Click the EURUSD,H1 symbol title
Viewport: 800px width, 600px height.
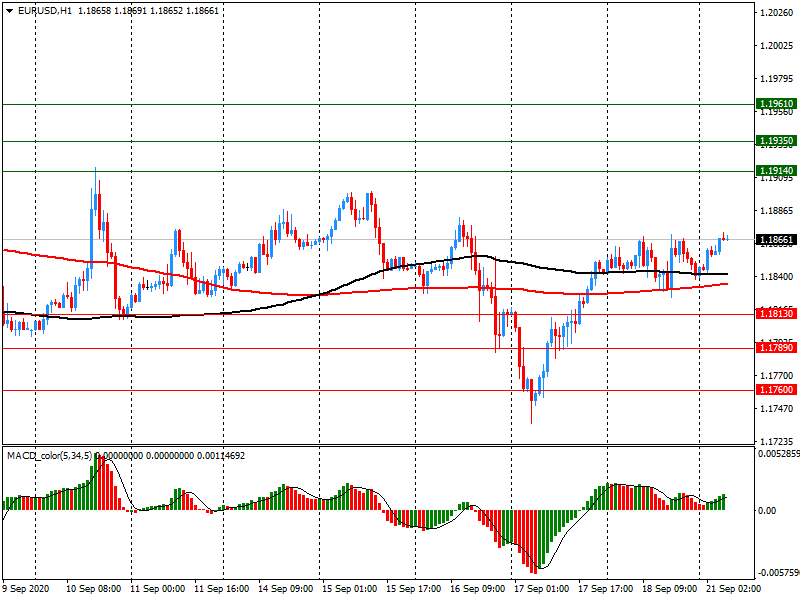45,11
